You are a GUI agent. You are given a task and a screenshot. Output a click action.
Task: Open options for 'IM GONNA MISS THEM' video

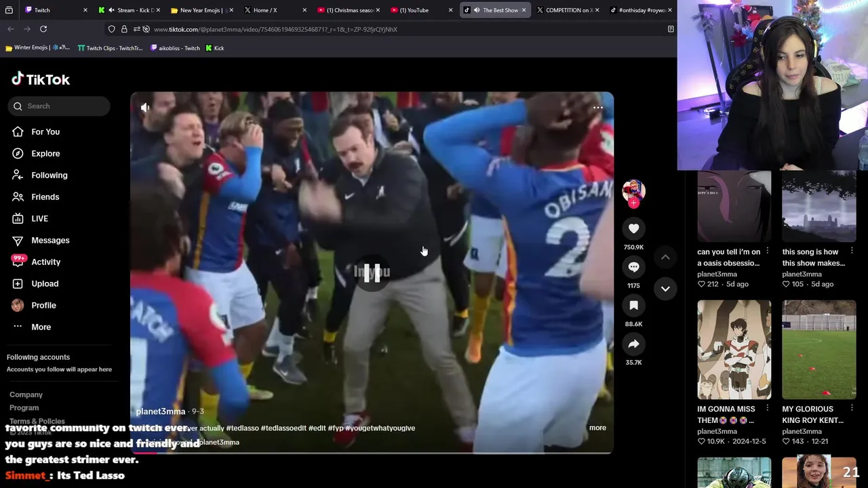click(767, 408)
